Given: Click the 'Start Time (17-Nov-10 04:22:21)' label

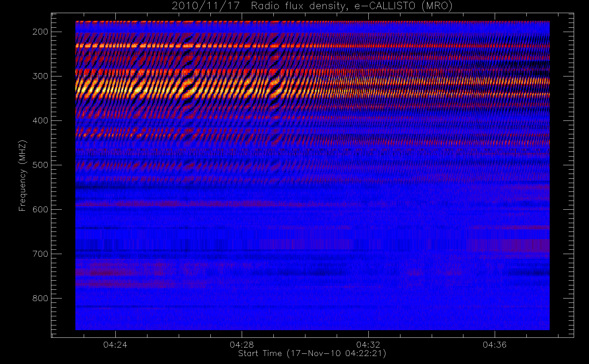Looking at the screenshot, I should [312, 353].
